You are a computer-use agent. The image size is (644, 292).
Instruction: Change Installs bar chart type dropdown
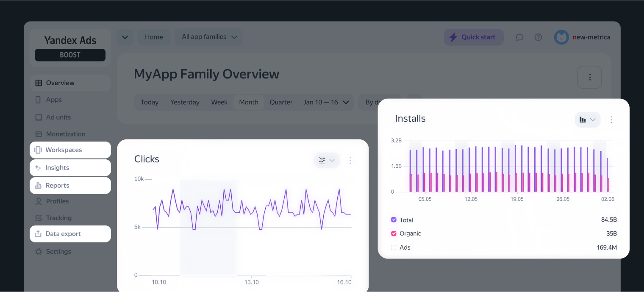[588, 120]
